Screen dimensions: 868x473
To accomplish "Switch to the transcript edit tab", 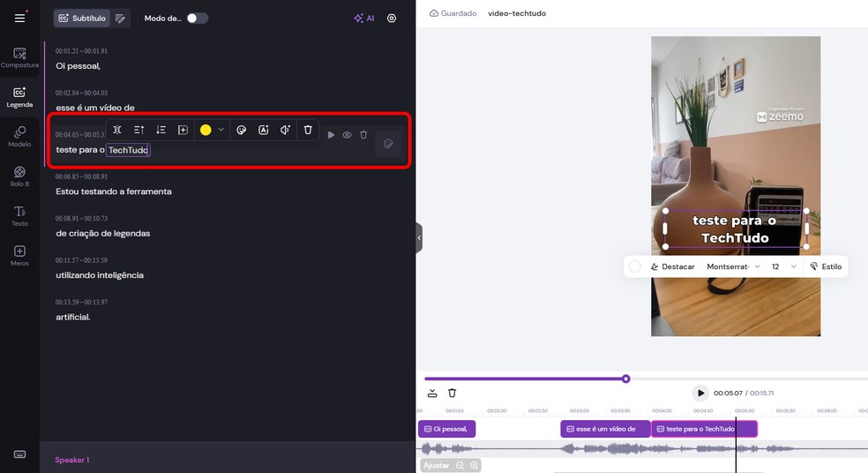I will coord(120,19).
